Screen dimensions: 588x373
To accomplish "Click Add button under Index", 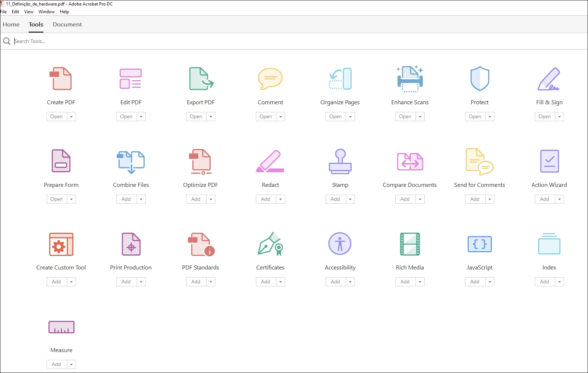I will pos(545,282).
